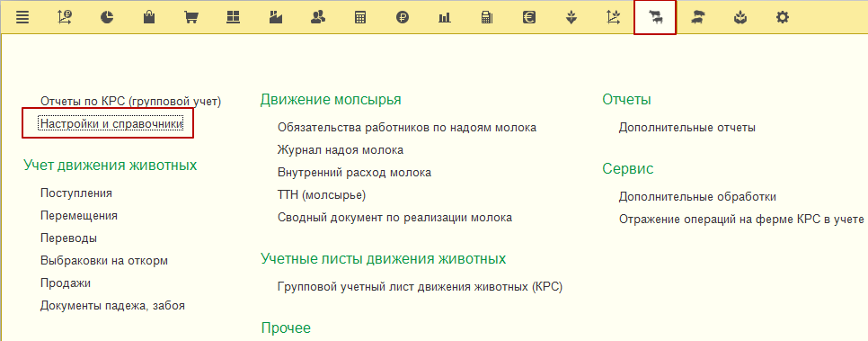
Task: Select the pig farming section icon
Action: tap(698, 18)
